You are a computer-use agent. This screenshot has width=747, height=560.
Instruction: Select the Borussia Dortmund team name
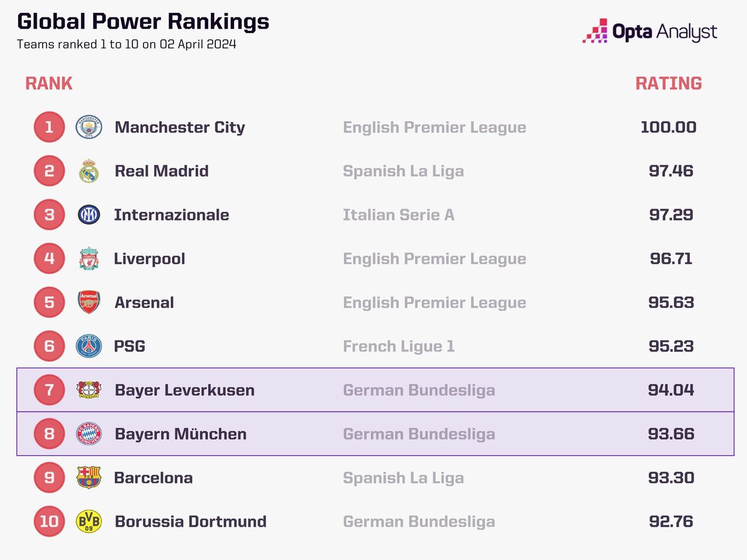click(190, 521)
